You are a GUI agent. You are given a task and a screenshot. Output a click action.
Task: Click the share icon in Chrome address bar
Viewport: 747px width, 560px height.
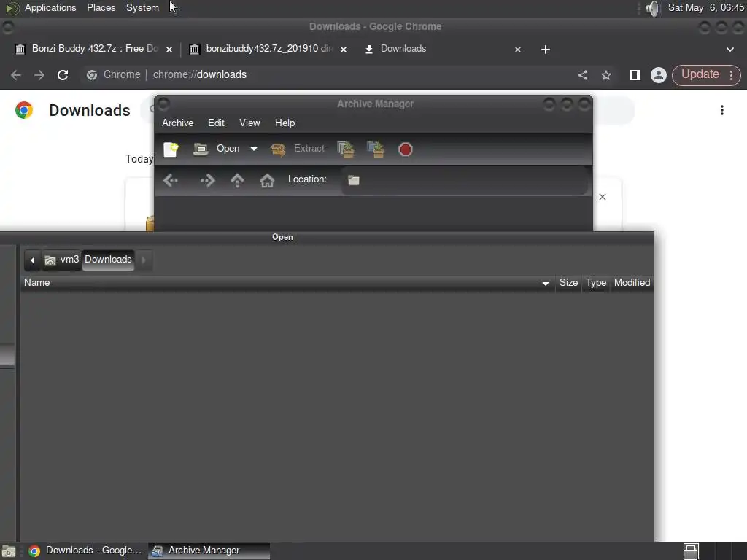[x=583, y=75]
